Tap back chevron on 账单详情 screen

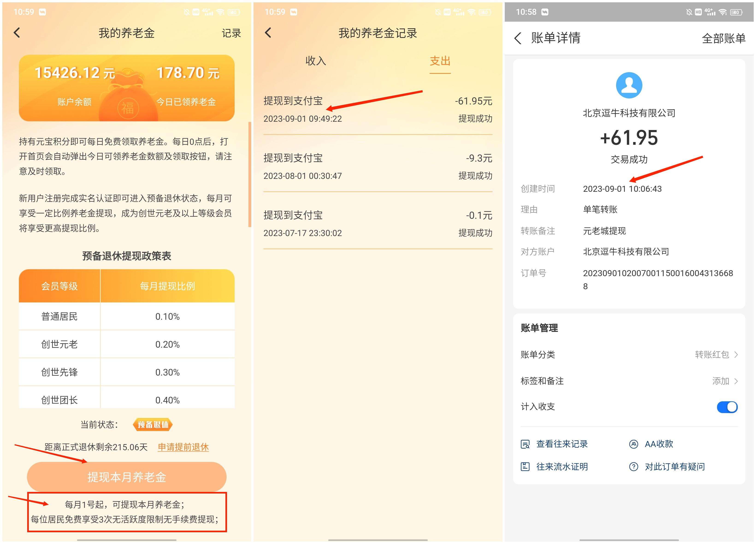point(517,38)
